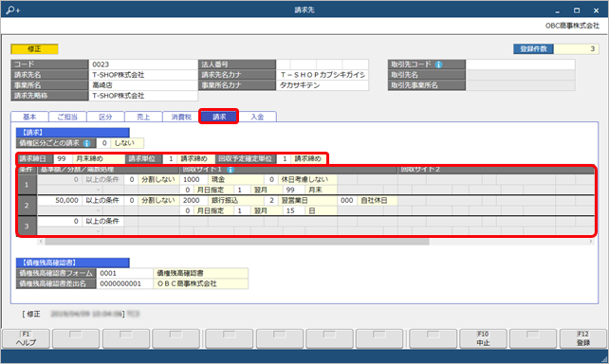Open the 区分 tab
Viewport: 609px width, 364px height.
coord(105,117)
